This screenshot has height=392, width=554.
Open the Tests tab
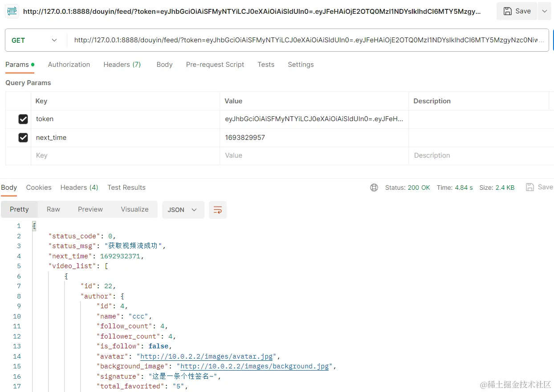click(x=266, y=65)
